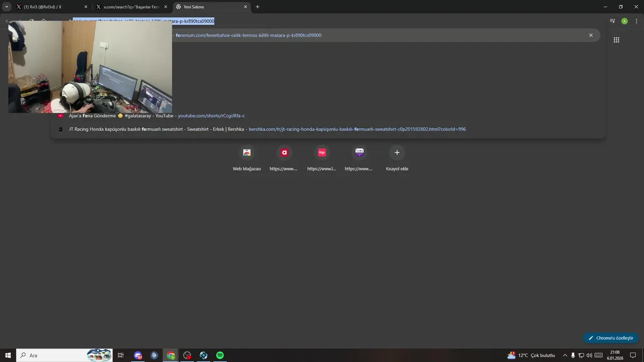Open Chrome media control icon
The width and height of the screenshot is (644, 362).
(612, 21)
